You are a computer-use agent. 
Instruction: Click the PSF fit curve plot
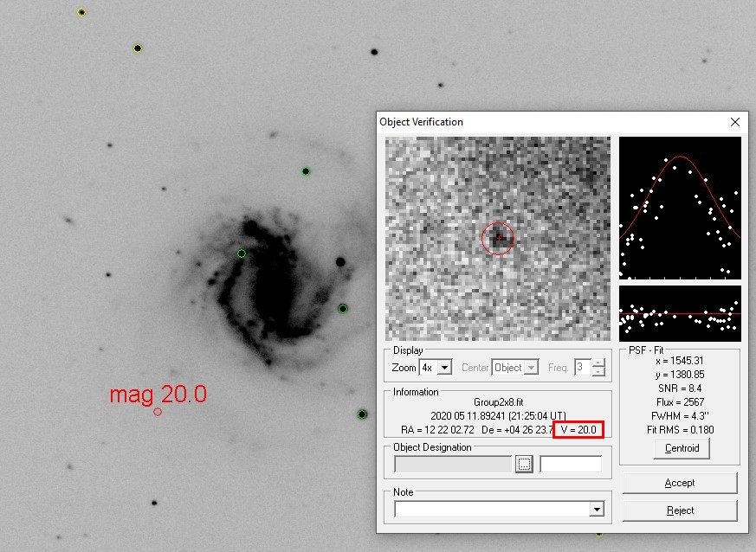point(680,208)
